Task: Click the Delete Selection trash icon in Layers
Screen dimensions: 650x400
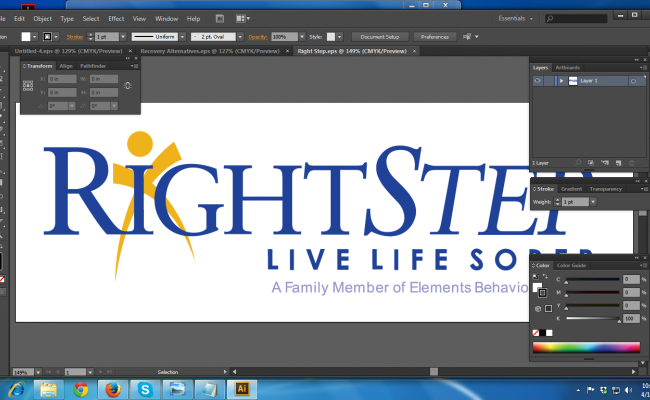Action: (x=632, y=163)
